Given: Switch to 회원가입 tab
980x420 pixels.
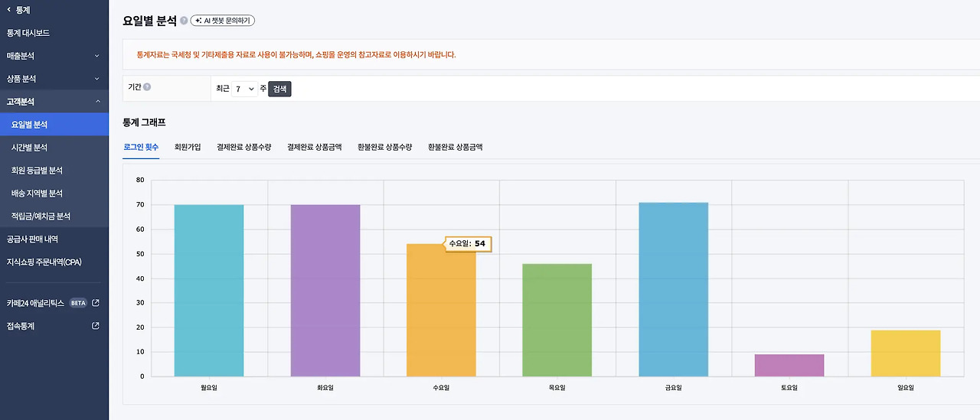Looking at the screenshot, I should click(x=188, y=147).
